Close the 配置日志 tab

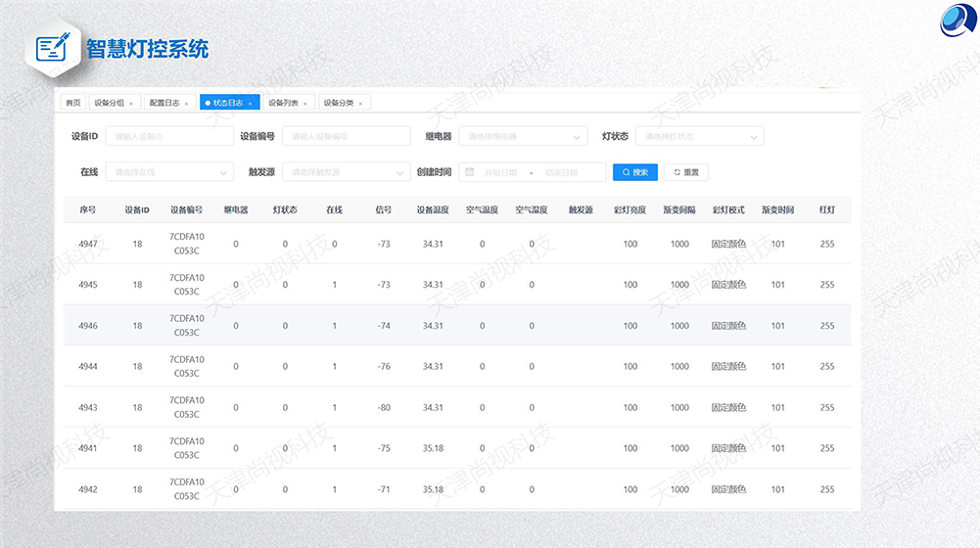186,103
